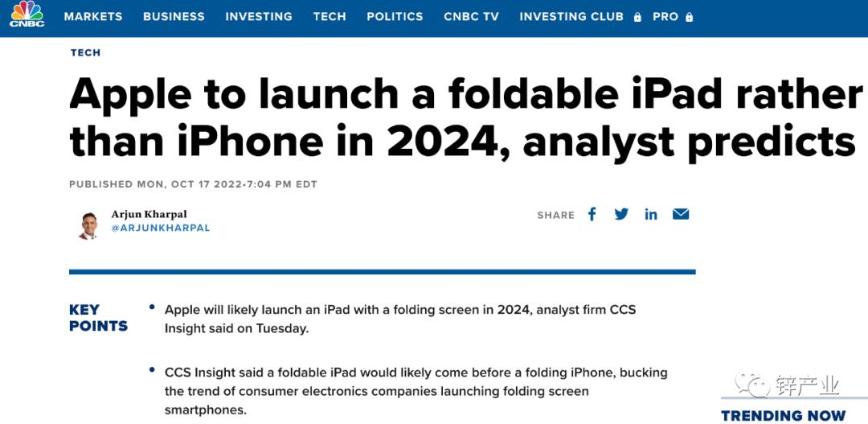
Task: Open the Tech nav menu
Action: [x=330, y=17]
